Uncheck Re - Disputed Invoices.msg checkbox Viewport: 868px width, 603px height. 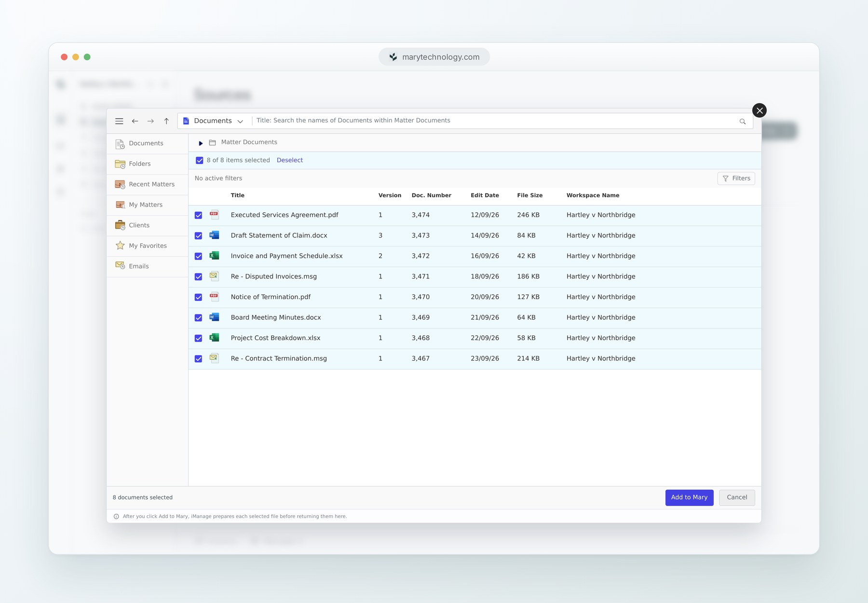[198, 277]
